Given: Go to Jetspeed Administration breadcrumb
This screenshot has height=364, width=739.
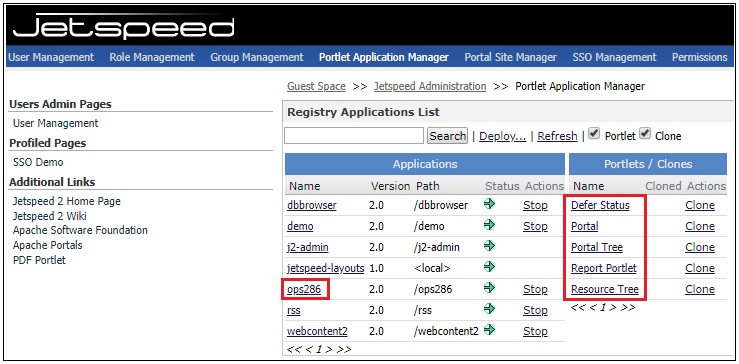Looking at the screenshot, I should tap(430, 86).
